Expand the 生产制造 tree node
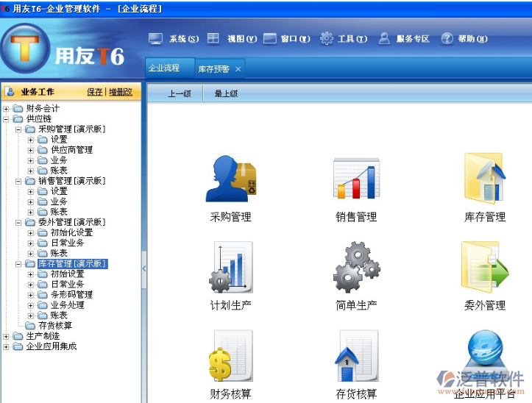 [x=7, y=336]
